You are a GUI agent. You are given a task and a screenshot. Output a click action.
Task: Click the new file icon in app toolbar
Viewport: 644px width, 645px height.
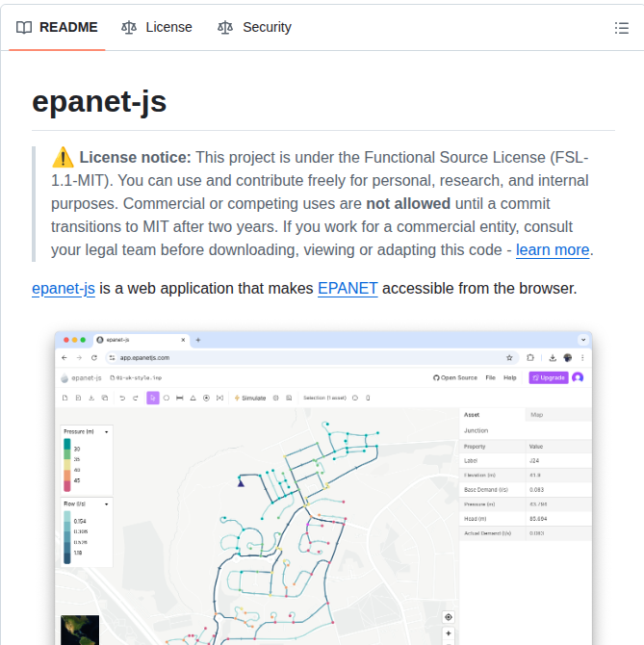(x=64, y=398)
